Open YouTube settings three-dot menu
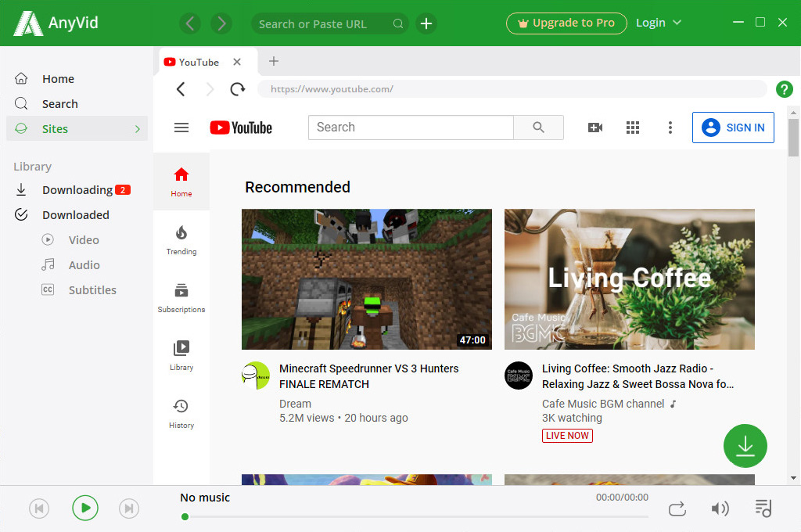Screen dimensions: 801x532 (x=670, y=128)
